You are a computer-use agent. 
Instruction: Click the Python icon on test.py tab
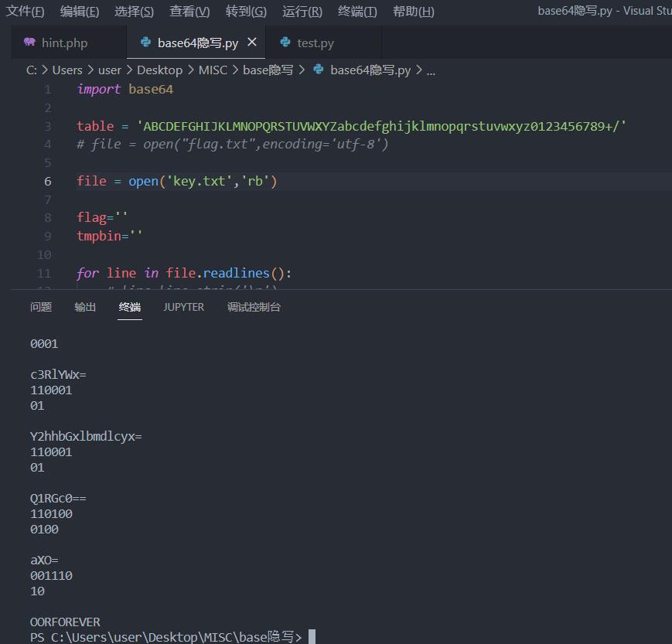pyautogui.click(x=285, y=43)
